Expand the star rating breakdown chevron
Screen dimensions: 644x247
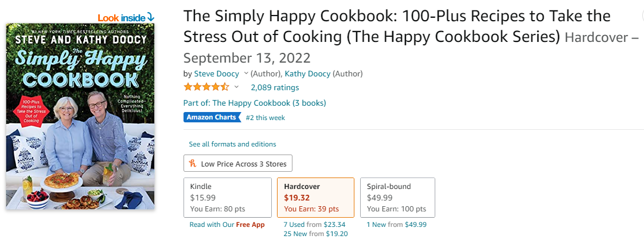coord(236,87)
